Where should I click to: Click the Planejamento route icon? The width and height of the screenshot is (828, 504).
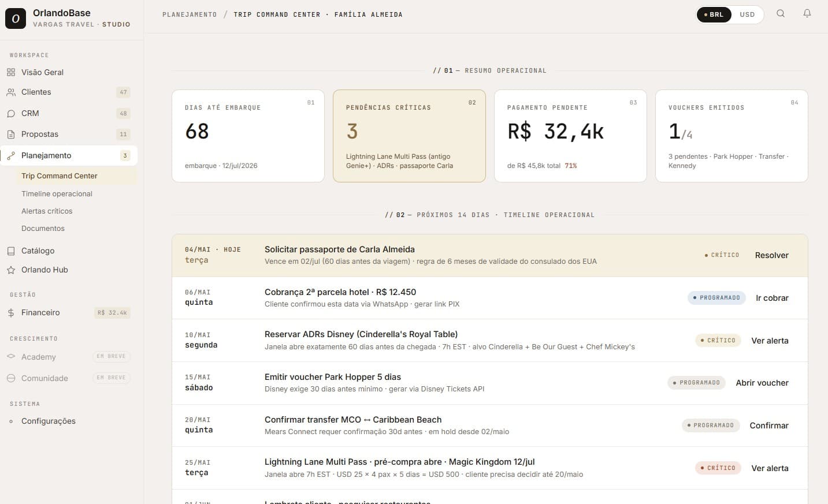point(11,156)
